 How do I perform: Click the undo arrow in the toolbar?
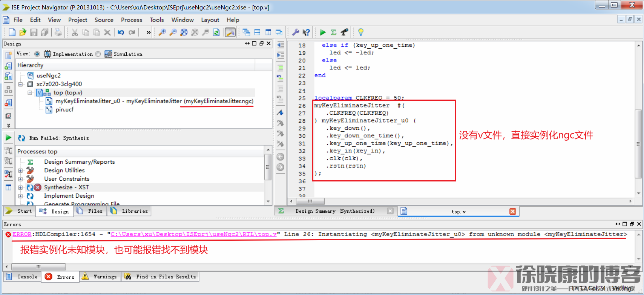[121, 32]
